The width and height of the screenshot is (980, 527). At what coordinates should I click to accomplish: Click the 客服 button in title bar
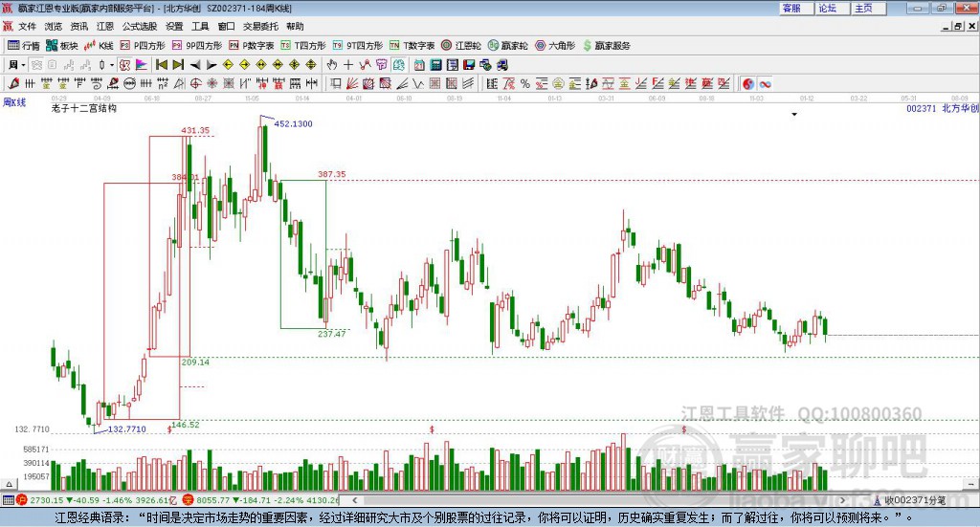tap(795, 8)
